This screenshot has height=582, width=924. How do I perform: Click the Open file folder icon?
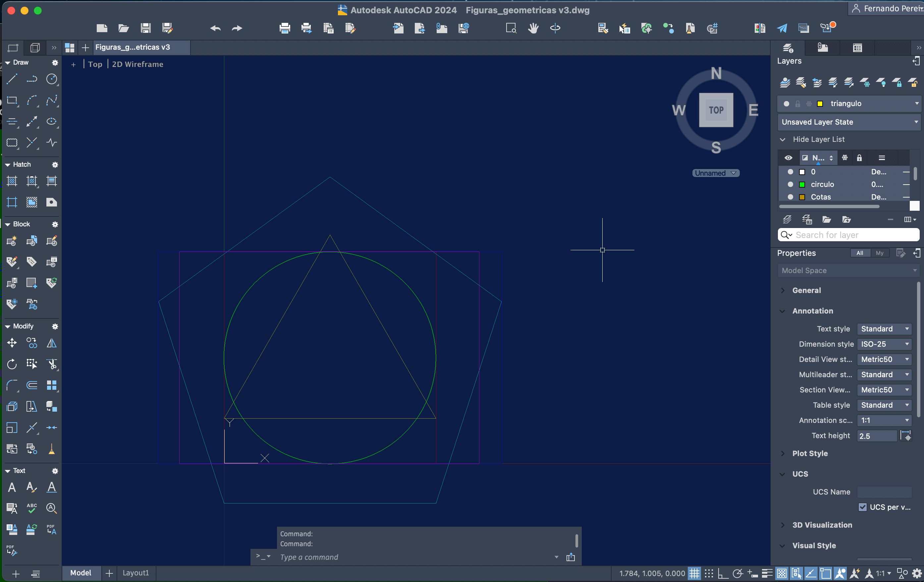coord(124,28)
